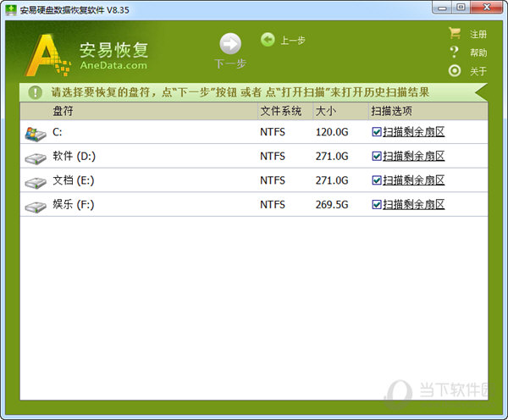Toggle scan remaining sectors checkbox for 娱乐 (F:)
Image resolution: width=508 pixels, height=420 pixels.
pyautogui.click(x=377, y=204)
